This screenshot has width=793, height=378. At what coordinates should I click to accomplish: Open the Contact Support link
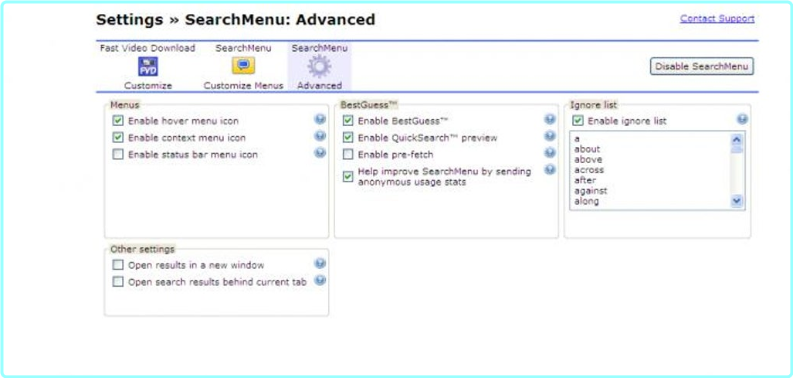pos(717,19)
